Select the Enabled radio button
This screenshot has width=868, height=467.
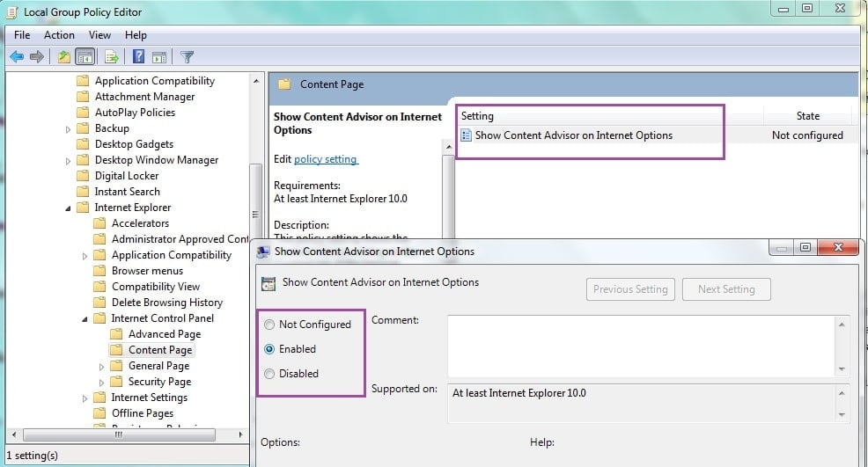[x=269, y=349]
